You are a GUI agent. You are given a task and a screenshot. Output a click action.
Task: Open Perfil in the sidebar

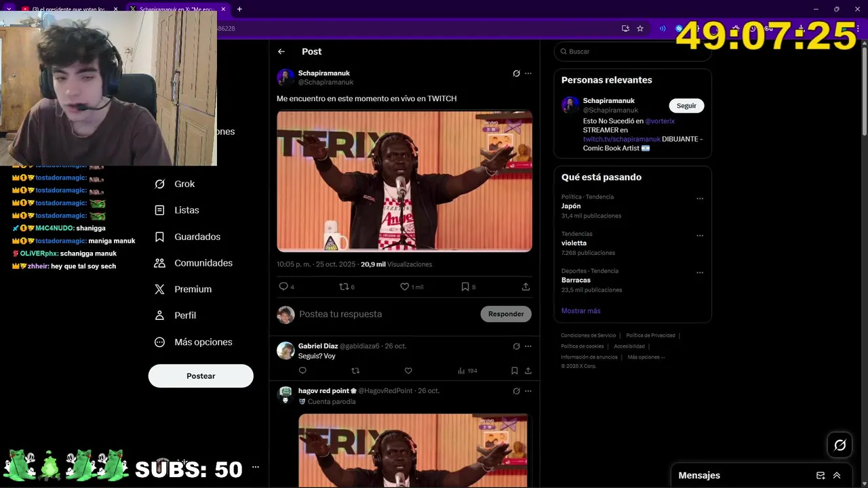tap(175, 315)
